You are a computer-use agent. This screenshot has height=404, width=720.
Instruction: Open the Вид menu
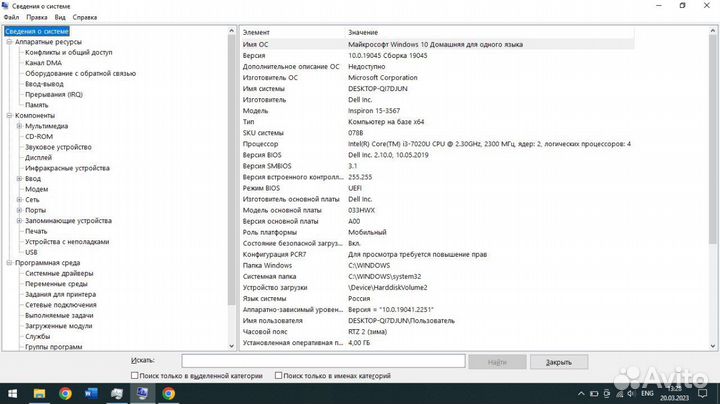click(x=60, y=17)
